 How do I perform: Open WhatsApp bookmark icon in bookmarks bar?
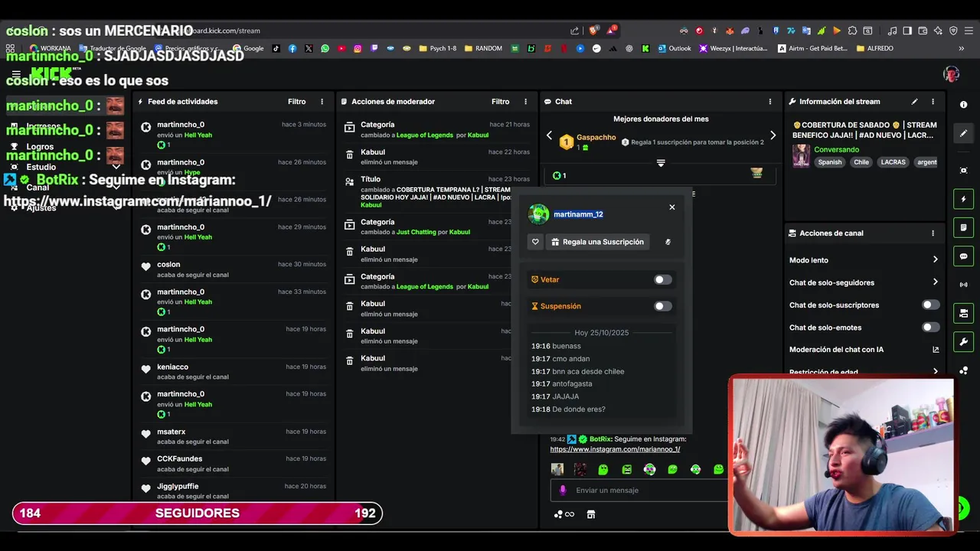[x=325, y=48]
